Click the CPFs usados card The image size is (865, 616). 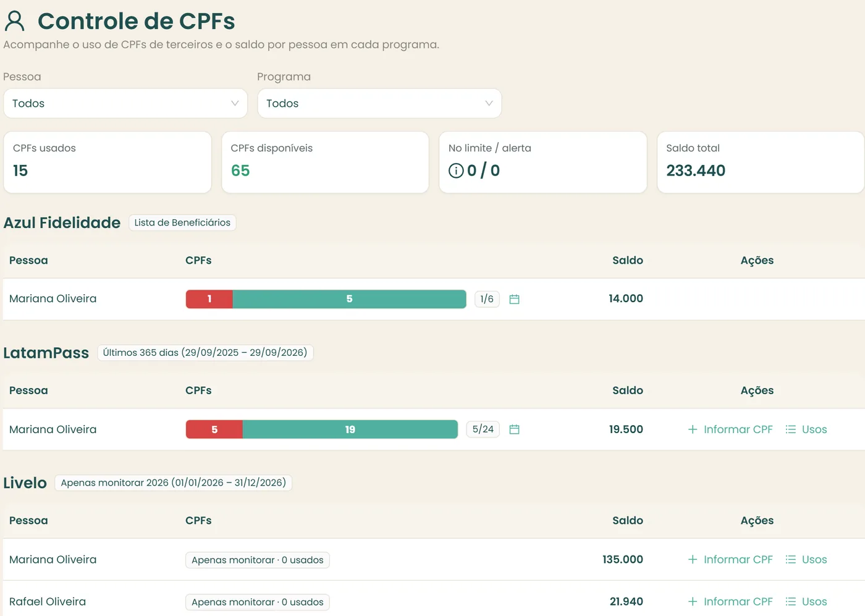click(x=108, y=162)
